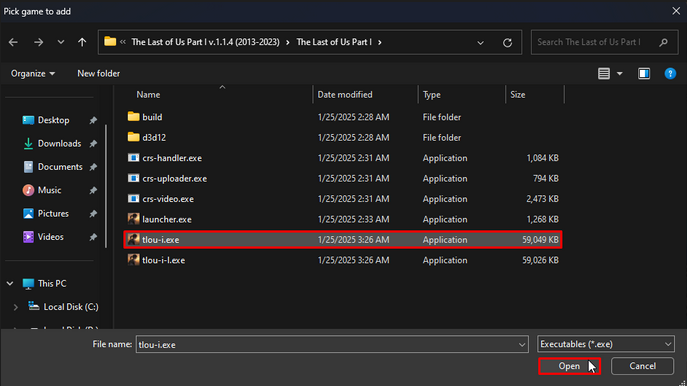Navigate to 'The Last of Us Part I v.1.1.4' breadcrumb

click(x=205, y=42)
